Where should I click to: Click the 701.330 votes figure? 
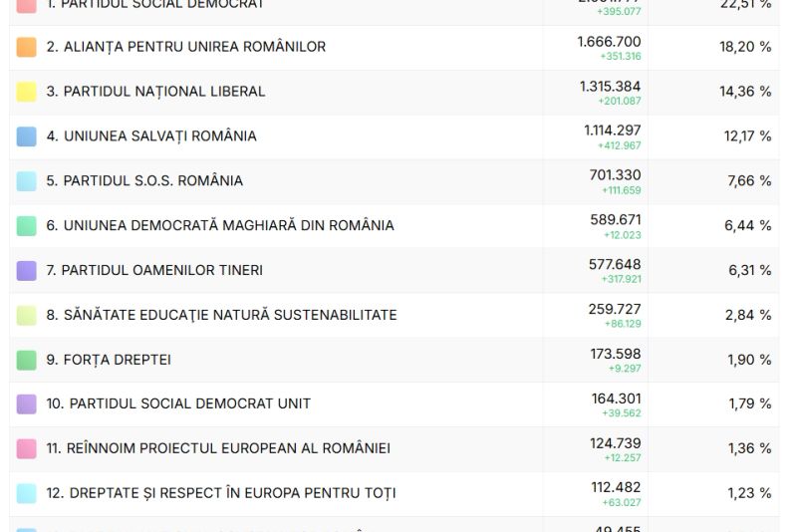pos(615,175)
